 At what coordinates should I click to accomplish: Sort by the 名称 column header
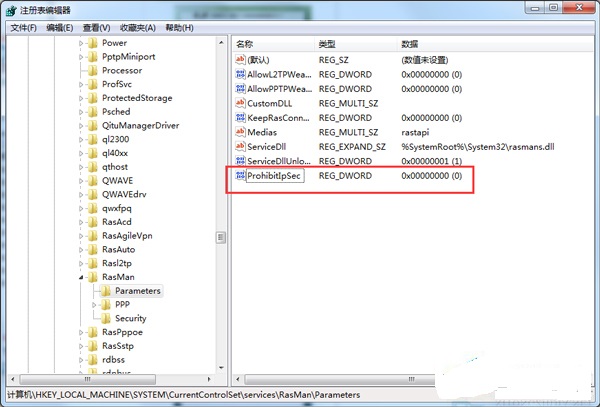click(273, 44)
